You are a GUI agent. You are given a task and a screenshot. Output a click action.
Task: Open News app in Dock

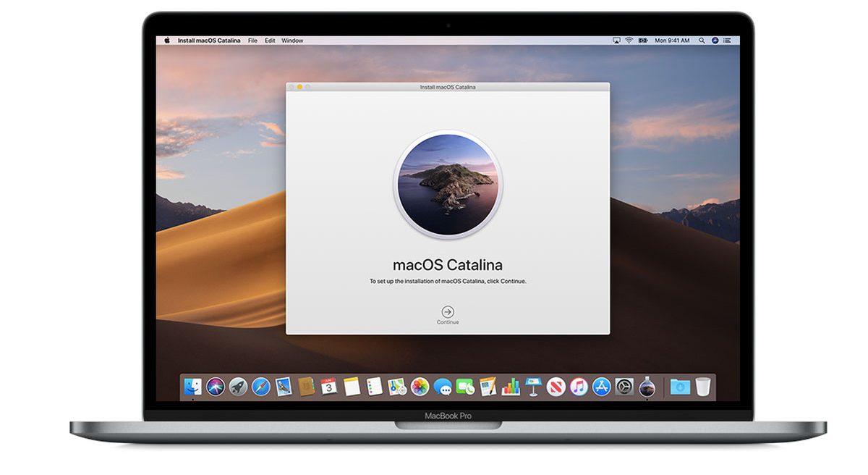pos(556,387)
